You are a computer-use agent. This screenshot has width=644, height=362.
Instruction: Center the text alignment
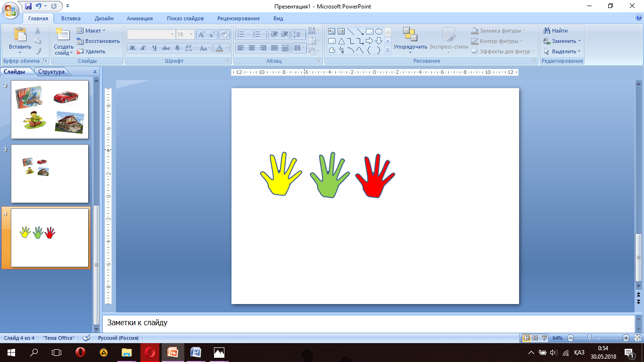(252, 48)
